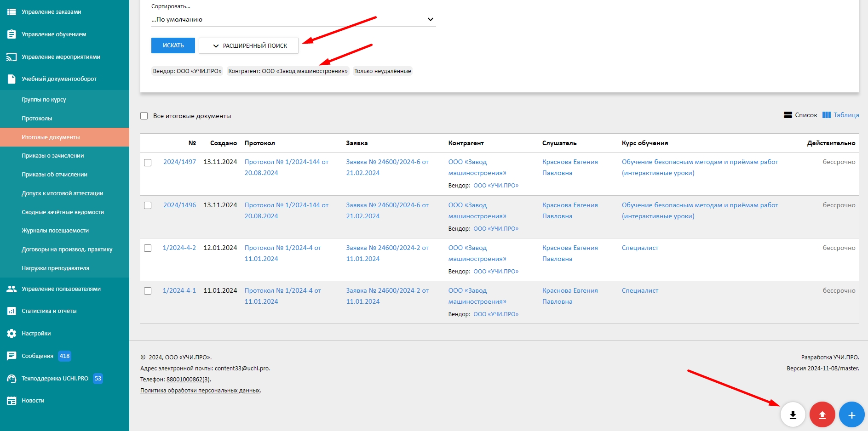Open 'Специалист' course in the 1/2024-4-2 row
Image resolution: width=868 pixels, height=431 pixels.
[x=640, y=248]
